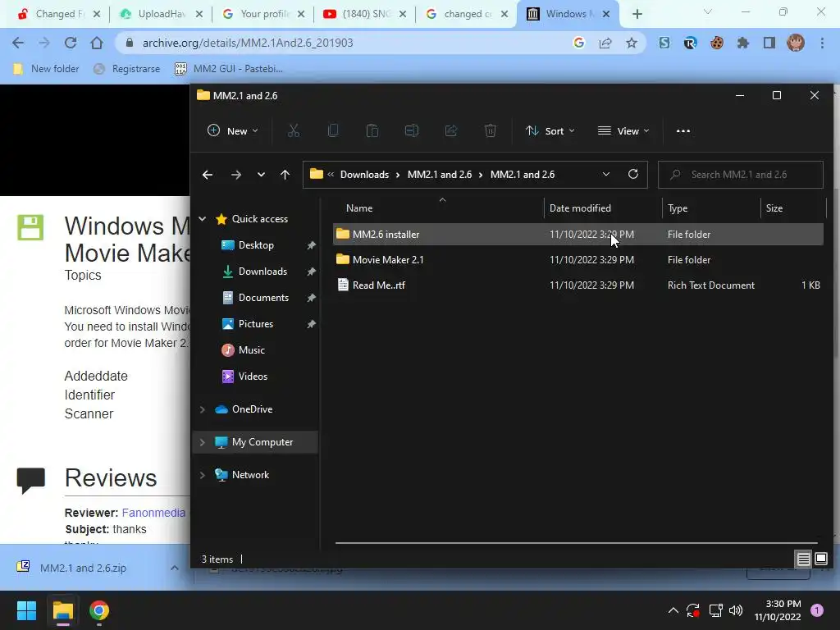Open the Chrome three-dot menu
Viewport: 840px width, 630px height.
(822, 43)
